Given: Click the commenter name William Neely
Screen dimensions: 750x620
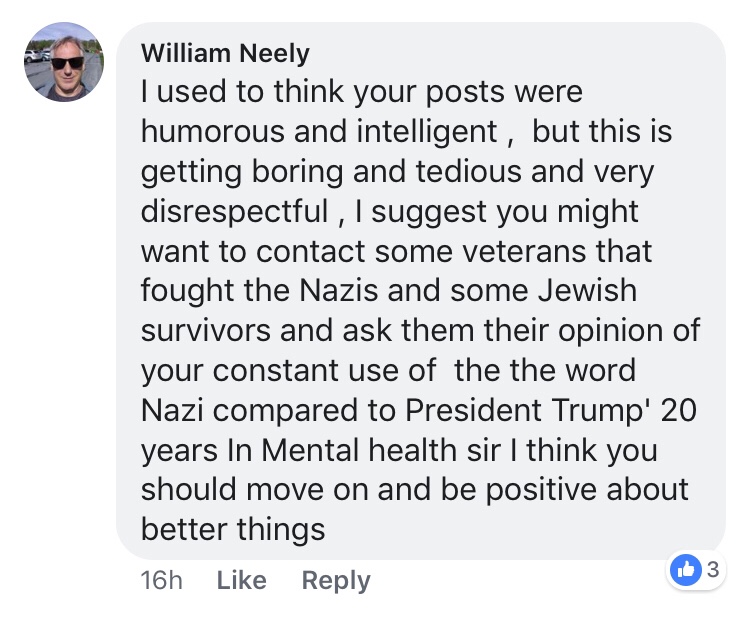Looking at the screenshot, I should 226,53.
